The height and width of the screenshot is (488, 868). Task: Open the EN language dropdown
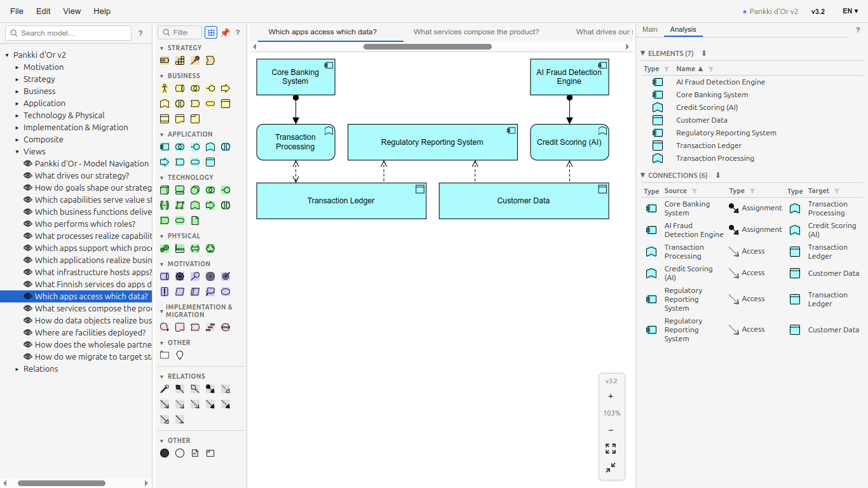coord(850,11)
